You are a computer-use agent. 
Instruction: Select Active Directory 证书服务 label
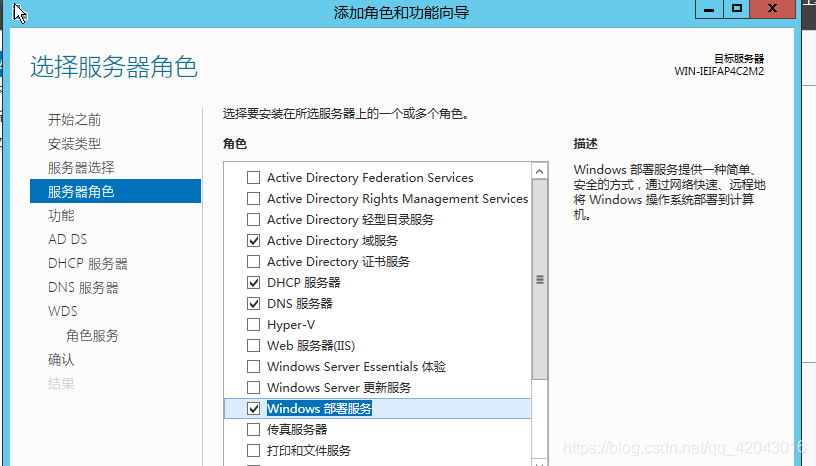[338, 261]
